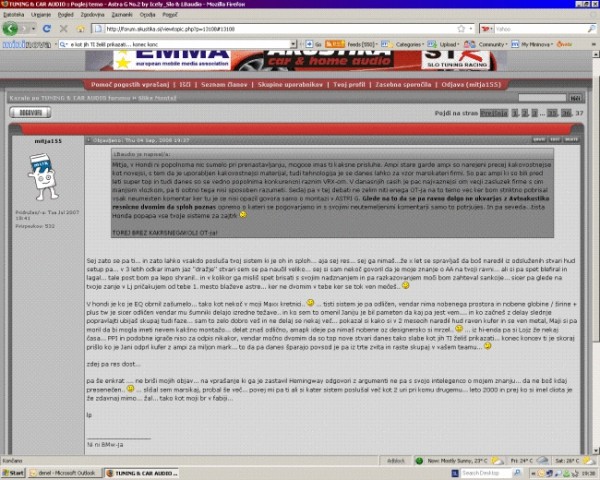Click the forum quick search field
The image size is (600, 480).
click(x=542, y=98)
